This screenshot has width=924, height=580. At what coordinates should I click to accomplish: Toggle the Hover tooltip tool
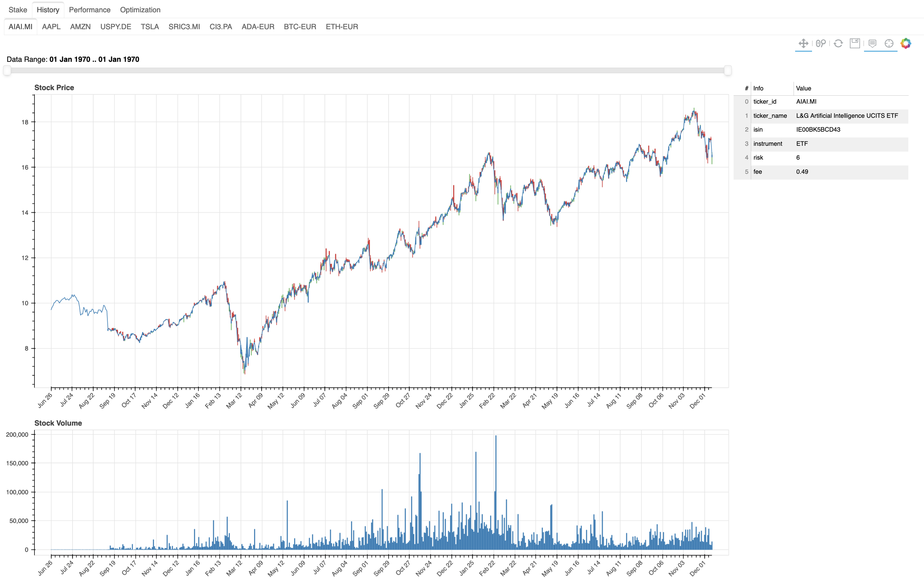[x=872, y=43]
